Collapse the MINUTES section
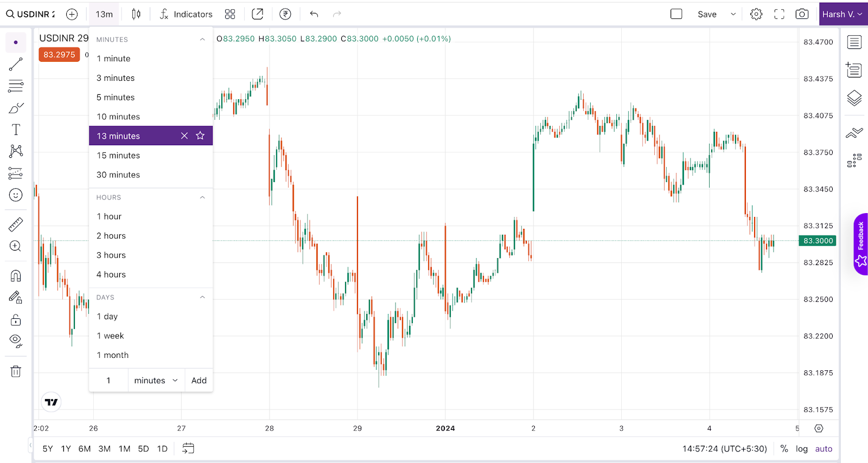This screenshot has width=868, height=463. pyautogui.click(x=202, y=40)
